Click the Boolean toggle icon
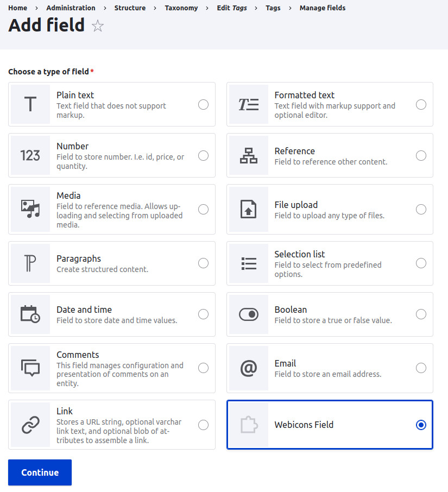The height and width of the screenshot is (492, 448). (x=249, y=314)
